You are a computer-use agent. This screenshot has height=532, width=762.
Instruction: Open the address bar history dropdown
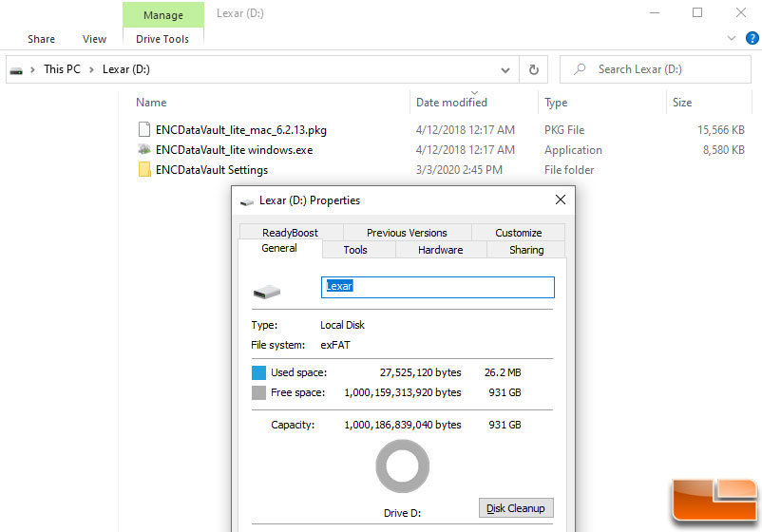pos(505,70)
